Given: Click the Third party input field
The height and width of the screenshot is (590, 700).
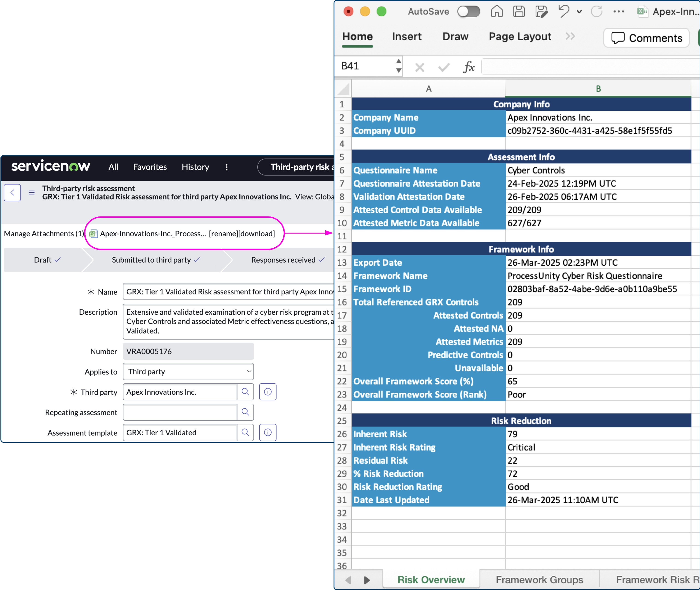Looking at the screenshot, I should click(180, 392).
